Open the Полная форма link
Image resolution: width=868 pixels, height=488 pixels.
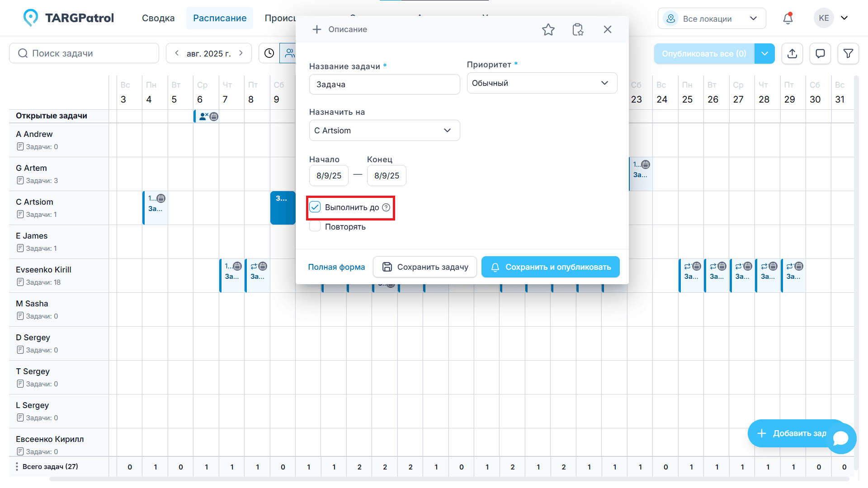pyautogui.click(x=336, y=267)
